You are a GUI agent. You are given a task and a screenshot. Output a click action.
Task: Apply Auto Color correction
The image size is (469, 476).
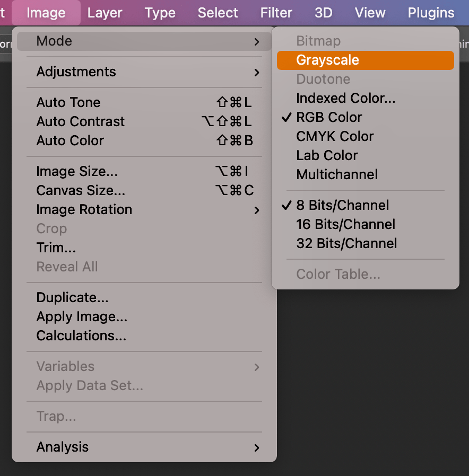tap(70, 140)
